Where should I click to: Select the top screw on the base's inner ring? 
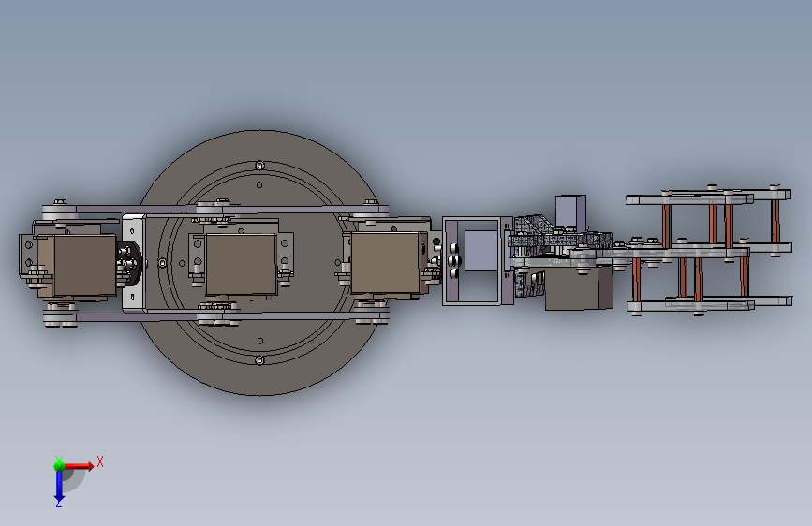point(260,166)
